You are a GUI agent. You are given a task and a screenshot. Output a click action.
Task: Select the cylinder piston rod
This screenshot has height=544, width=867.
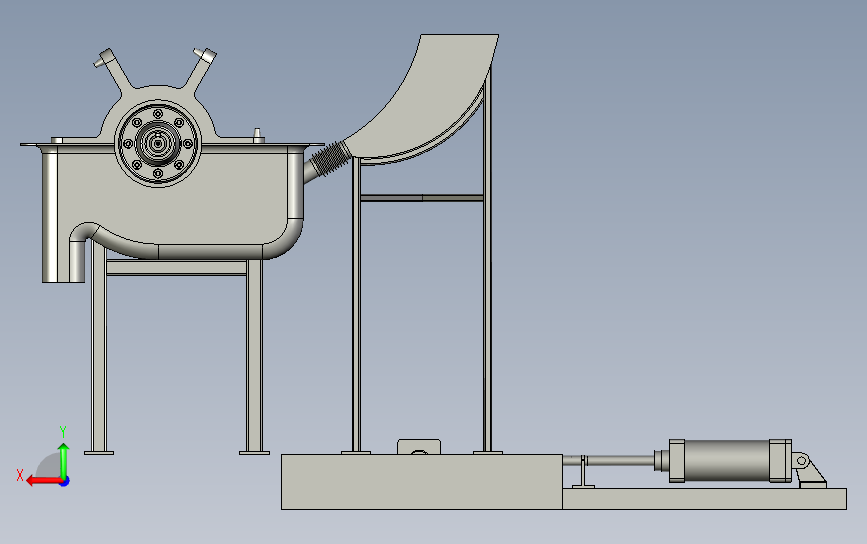click(x=619, y=460)
